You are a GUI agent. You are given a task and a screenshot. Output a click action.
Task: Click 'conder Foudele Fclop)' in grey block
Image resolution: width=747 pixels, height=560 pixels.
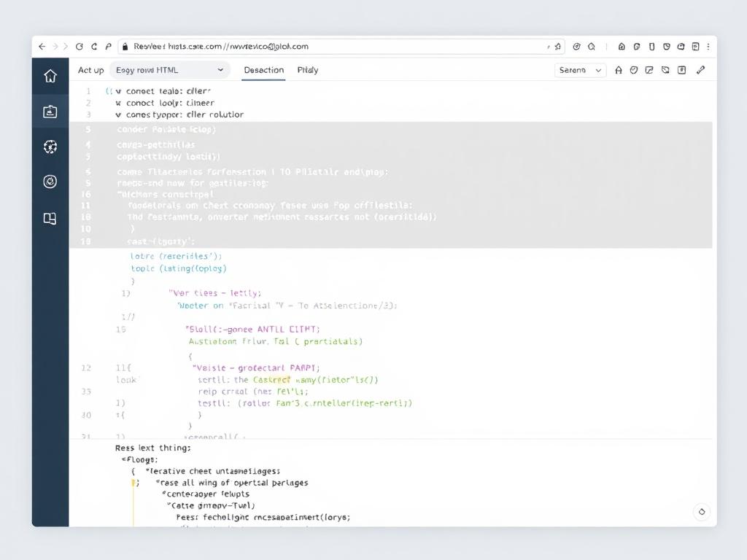point(166,130)
